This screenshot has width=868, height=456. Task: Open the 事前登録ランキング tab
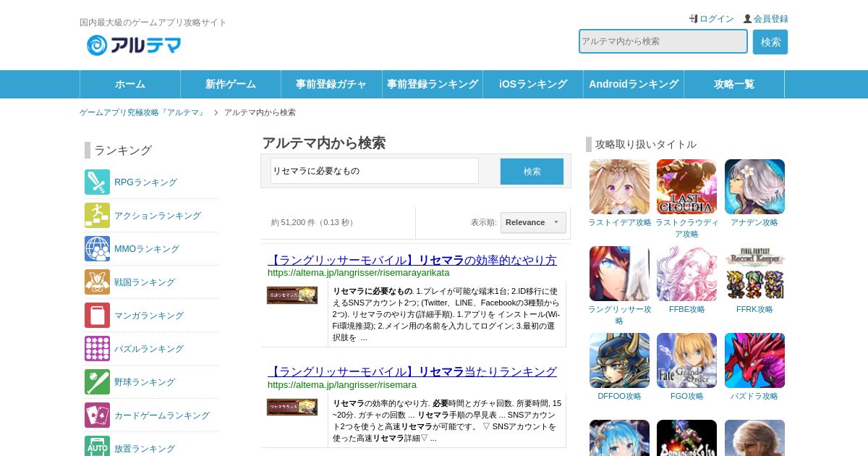[433, 84]
